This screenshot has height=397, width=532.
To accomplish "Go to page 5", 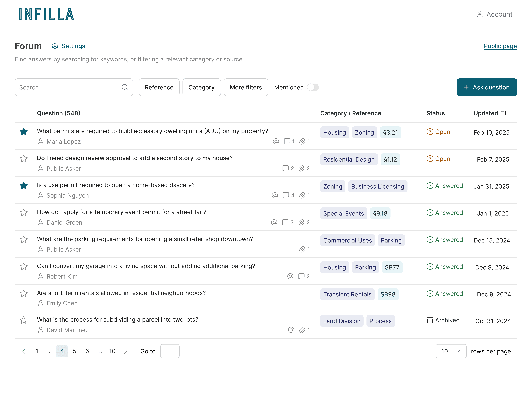I will click(74, 351).
